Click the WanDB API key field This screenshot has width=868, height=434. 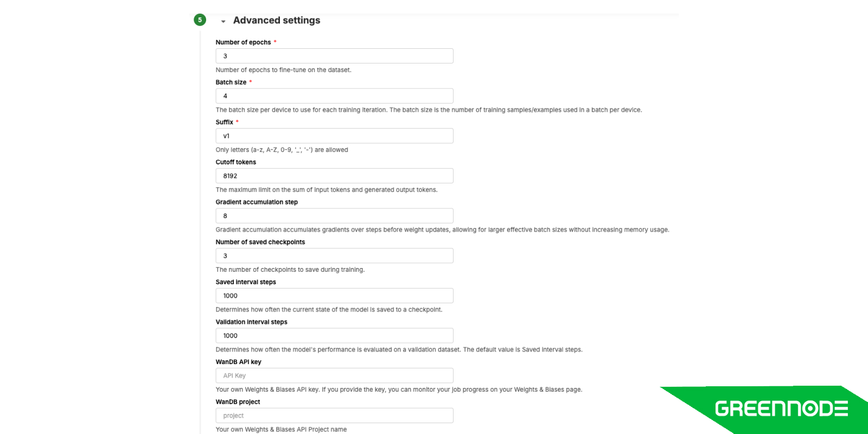click(x=334, y=375)
